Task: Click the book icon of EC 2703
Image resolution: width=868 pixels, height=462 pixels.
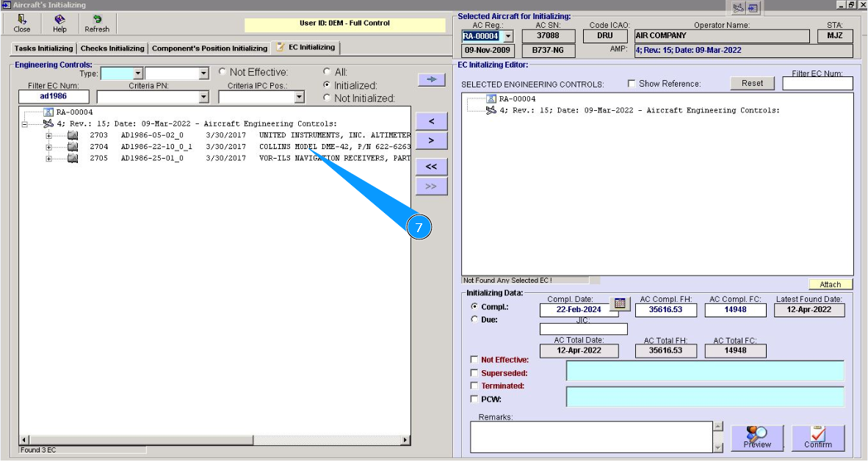Action: pos(73,136)
